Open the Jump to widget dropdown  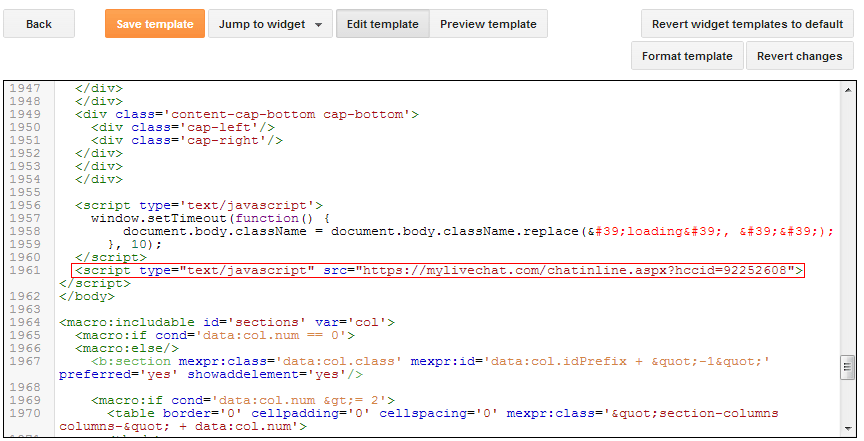[x=270, y=24]
